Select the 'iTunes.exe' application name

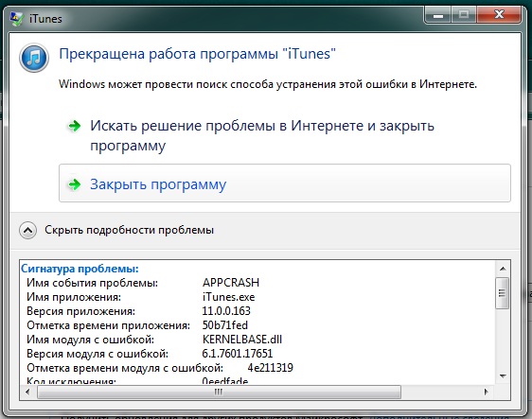(x=228, y=297)
